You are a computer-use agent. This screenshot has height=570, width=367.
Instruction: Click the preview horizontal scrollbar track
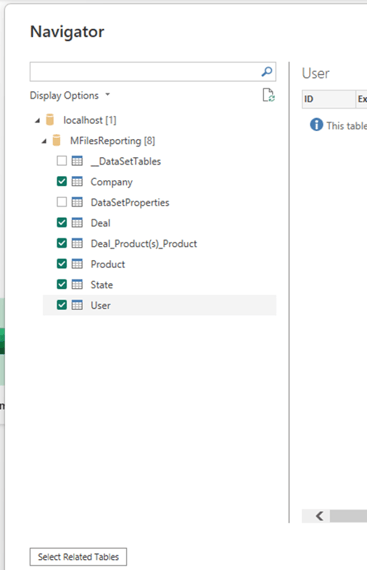(x=348, y=515)
